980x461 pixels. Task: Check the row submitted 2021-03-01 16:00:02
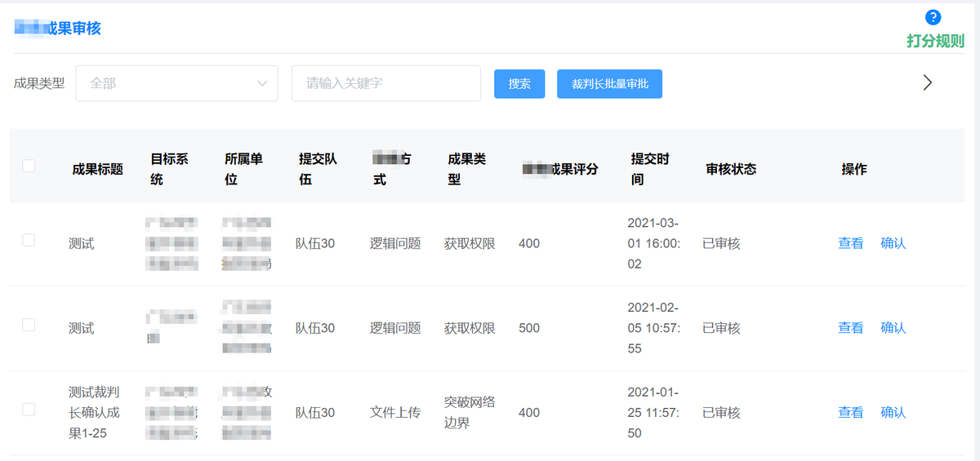click(x=29, y=240)
